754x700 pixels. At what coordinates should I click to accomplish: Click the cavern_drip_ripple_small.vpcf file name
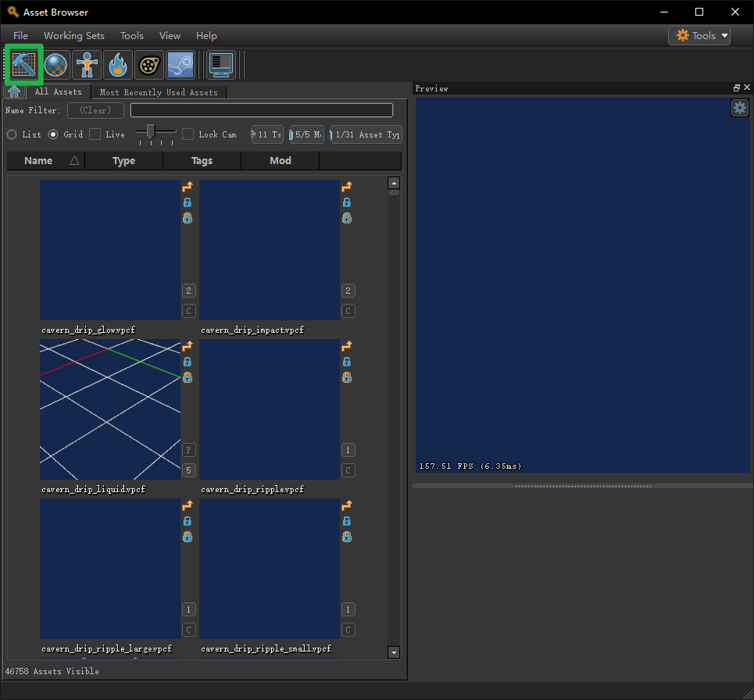266,648
